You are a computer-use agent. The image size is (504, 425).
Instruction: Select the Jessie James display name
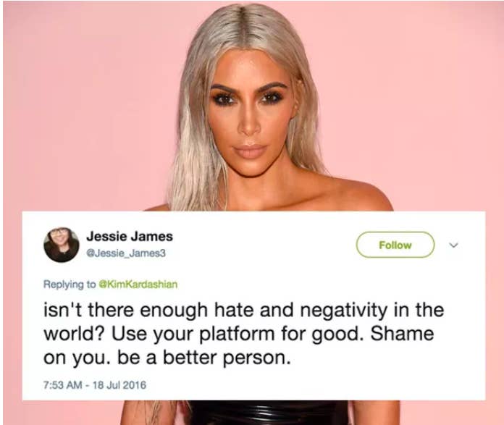[130, 237]
